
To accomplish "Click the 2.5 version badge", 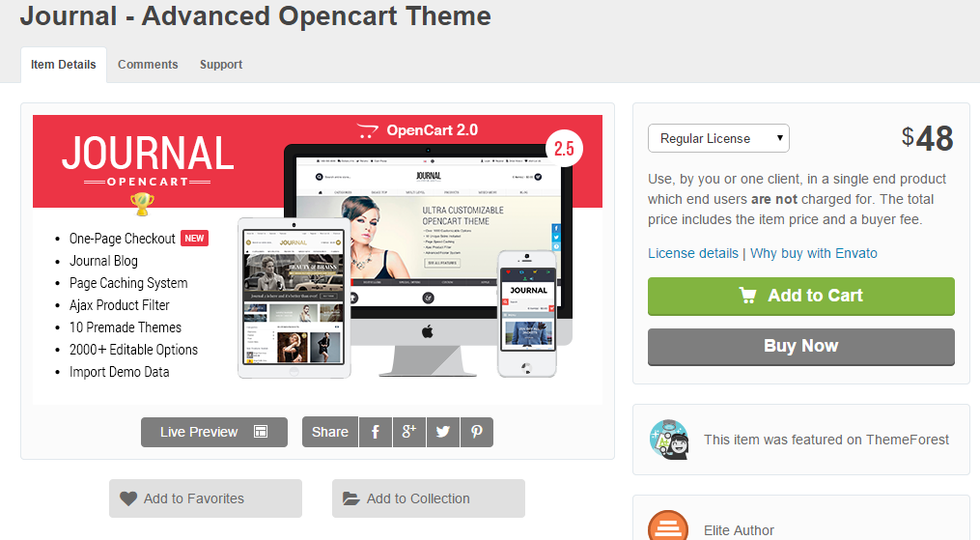I will [564, 148].
